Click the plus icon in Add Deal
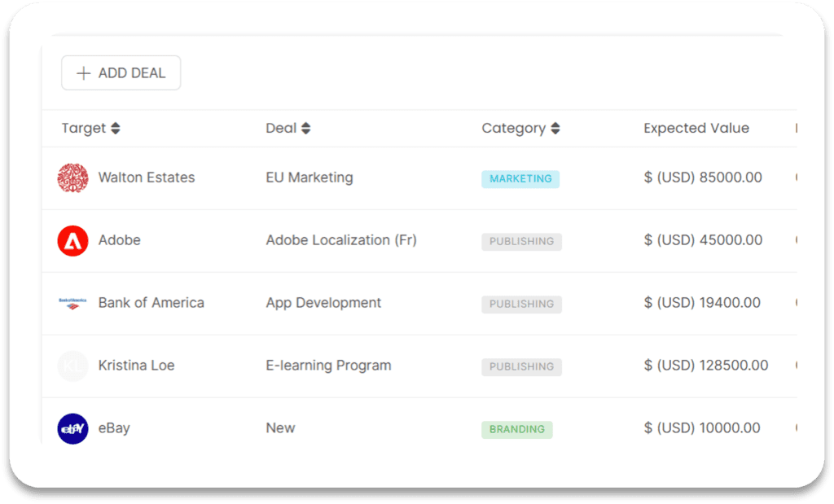The width and height of the screenshot is (834, 504). coord(83,73)
